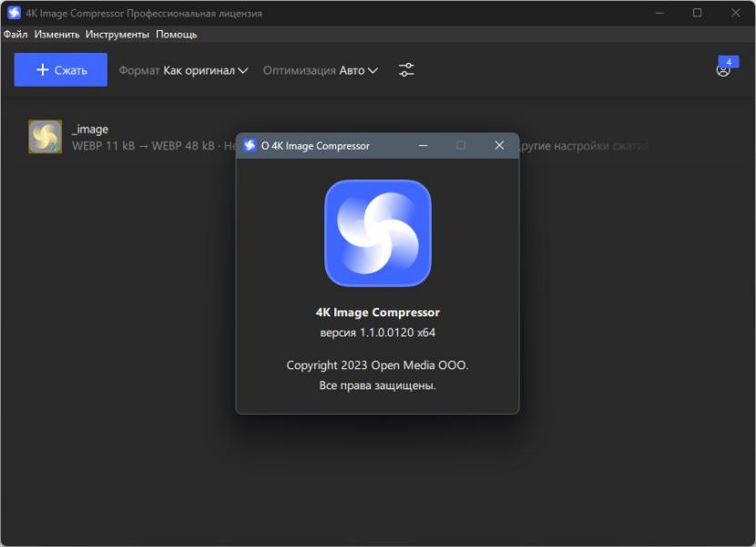Close the main 4K Image Compressor window

735,13
